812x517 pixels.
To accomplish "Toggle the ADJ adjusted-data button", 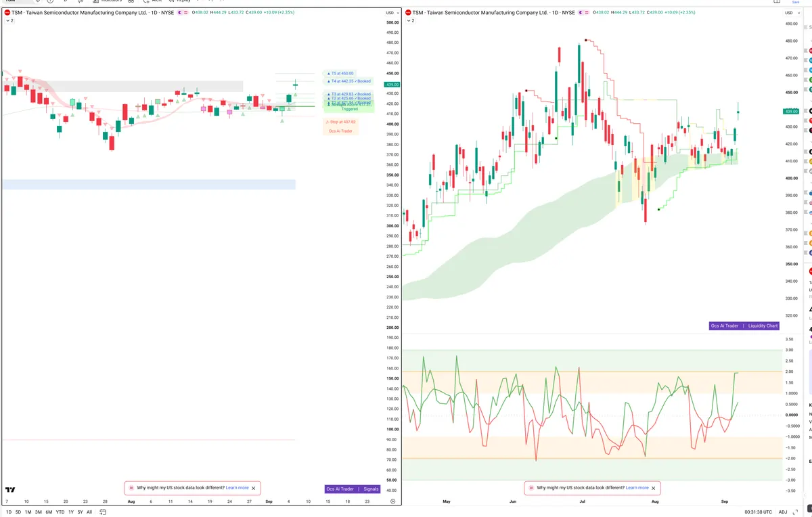I will point(783,512).
